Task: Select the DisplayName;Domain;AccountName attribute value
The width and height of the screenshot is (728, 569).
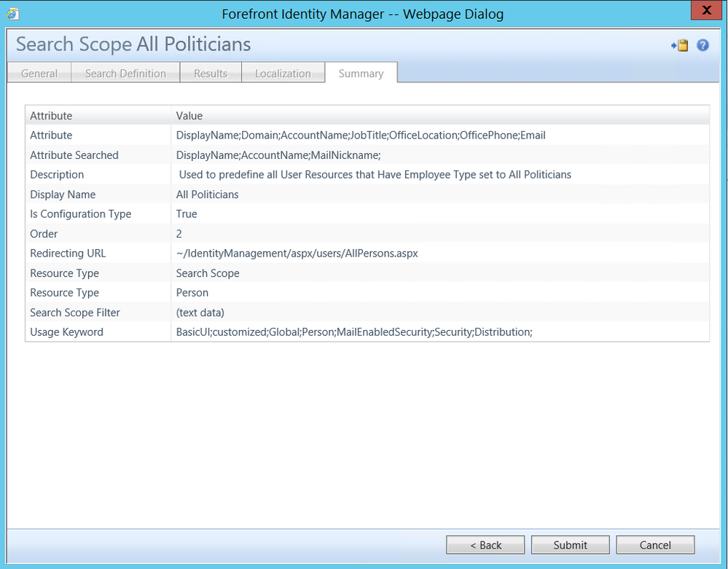Action: coord(361,135)
